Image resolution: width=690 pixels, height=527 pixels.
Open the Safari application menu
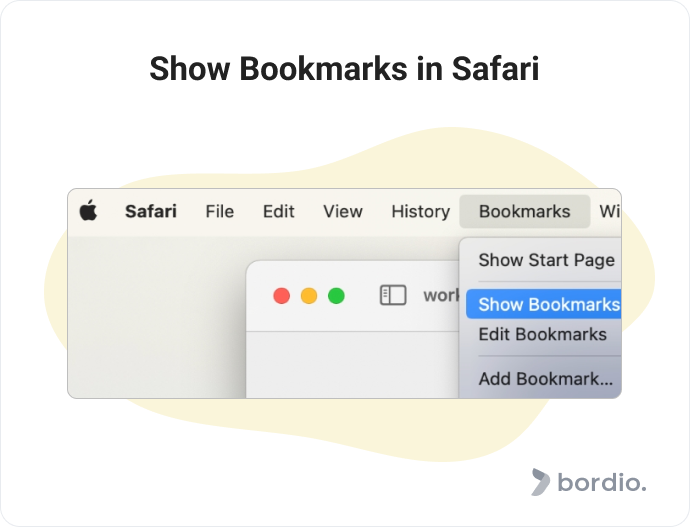(x=151, y=212)
